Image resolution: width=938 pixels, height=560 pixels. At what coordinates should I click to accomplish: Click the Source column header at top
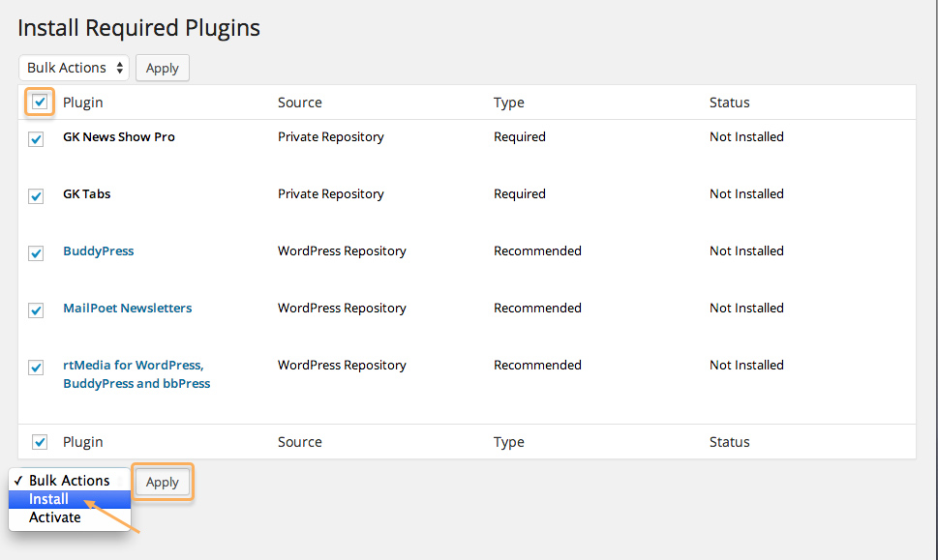pyautogui.click(x=300, y=103)
